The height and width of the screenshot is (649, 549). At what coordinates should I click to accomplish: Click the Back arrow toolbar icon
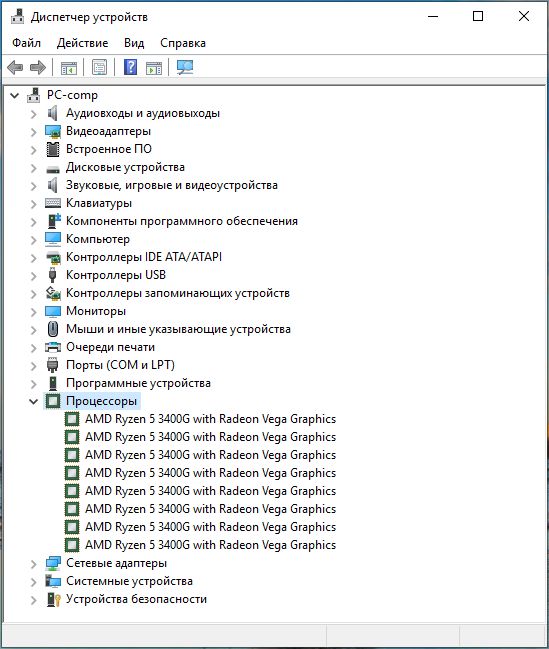coord(15,67)
